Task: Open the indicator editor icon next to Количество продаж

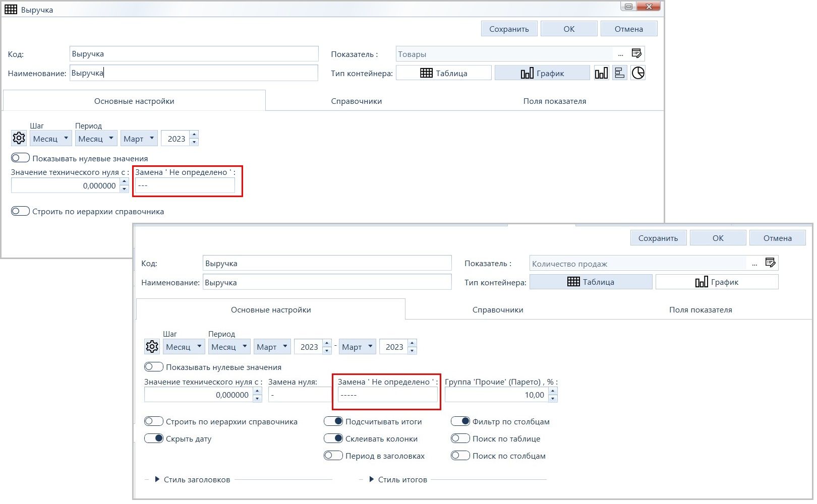Action: click(x=770, y=263)
